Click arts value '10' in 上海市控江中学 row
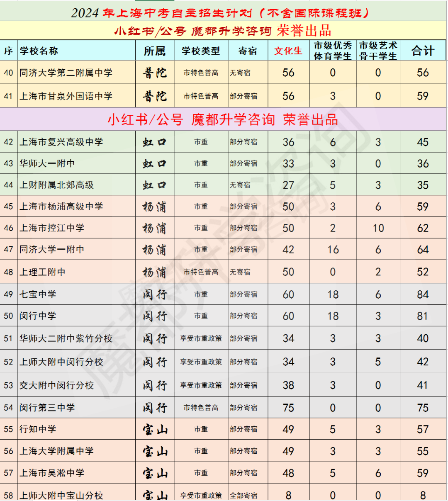Screen dimensions: 448x501 pyautogui.click(x=378, y=228)
